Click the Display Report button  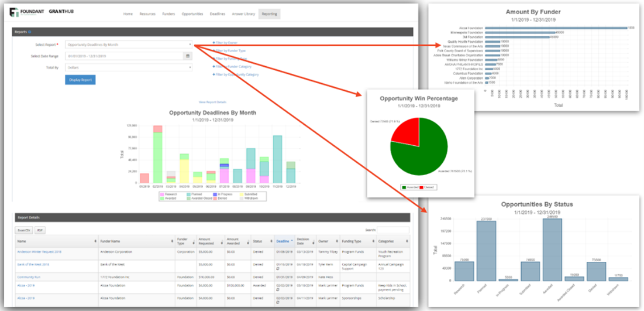click(x=80, y=80)
